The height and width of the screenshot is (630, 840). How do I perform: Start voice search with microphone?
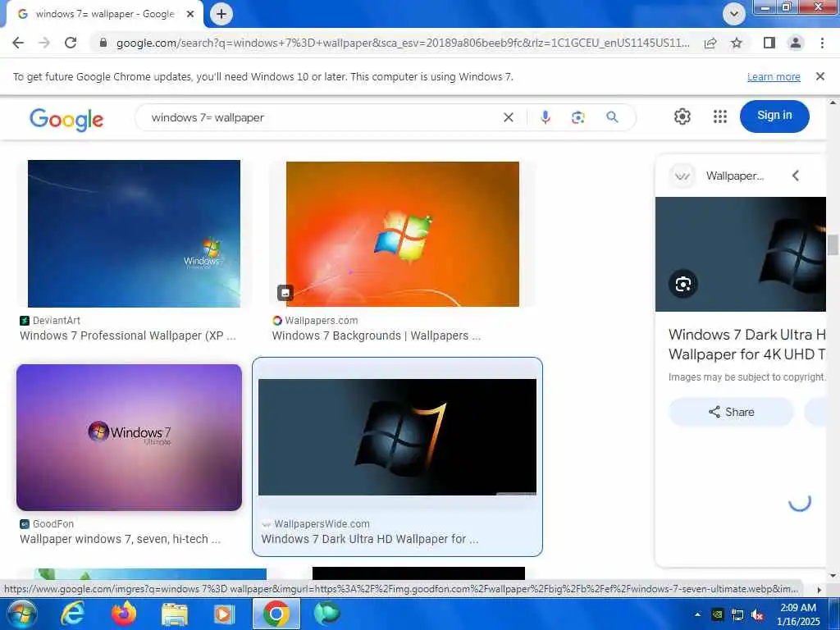click(546, 117)
